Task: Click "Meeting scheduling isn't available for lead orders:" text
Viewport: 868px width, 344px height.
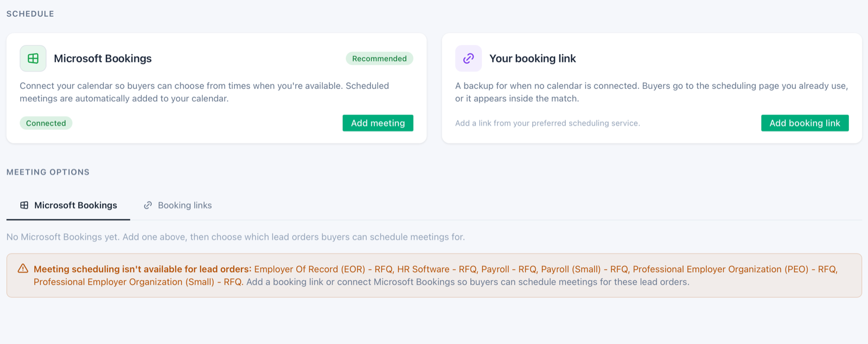Action: pos(143,269)
